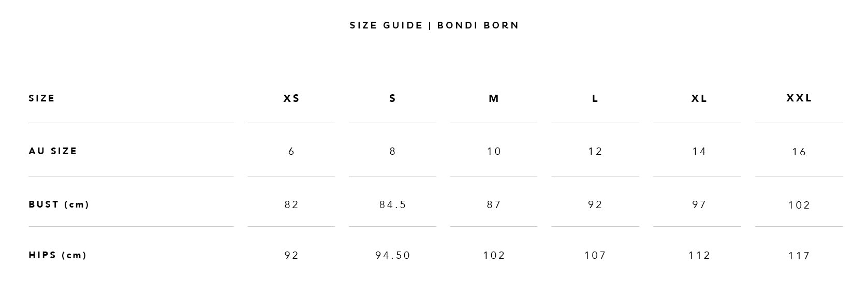Screen dimensions: 868x295
Task: Select bust value 87 for M
Action: [494, 204]
